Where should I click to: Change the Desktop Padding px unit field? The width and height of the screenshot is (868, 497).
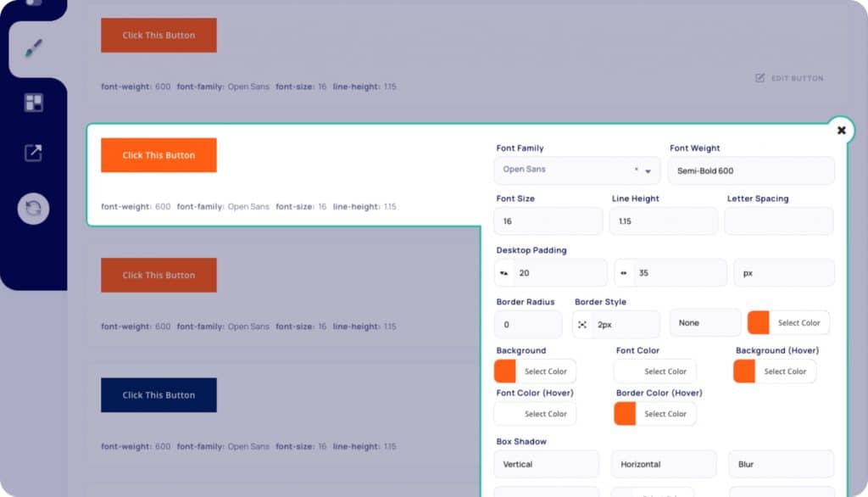coord(783,273)
